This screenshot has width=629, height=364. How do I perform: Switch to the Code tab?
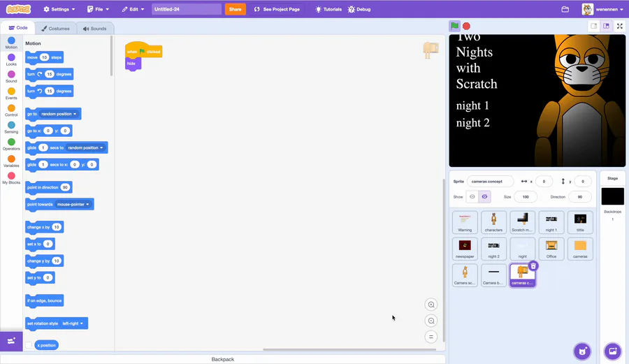click(18, 28)
